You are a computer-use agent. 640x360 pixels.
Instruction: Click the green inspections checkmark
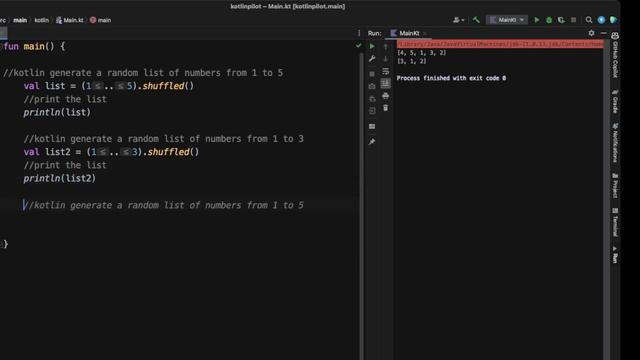click(358, 46)
